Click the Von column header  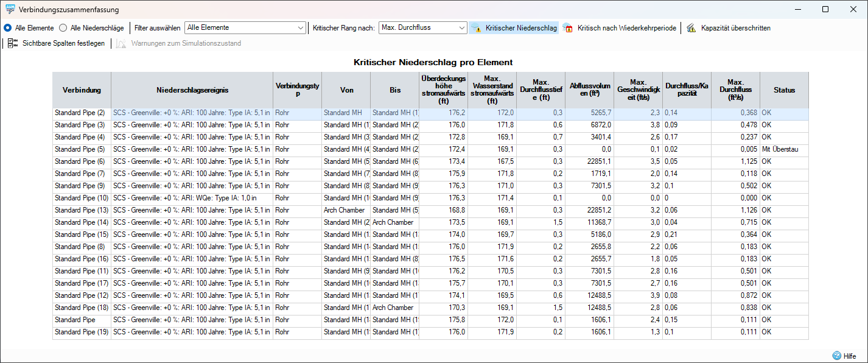tap(346, 90)
